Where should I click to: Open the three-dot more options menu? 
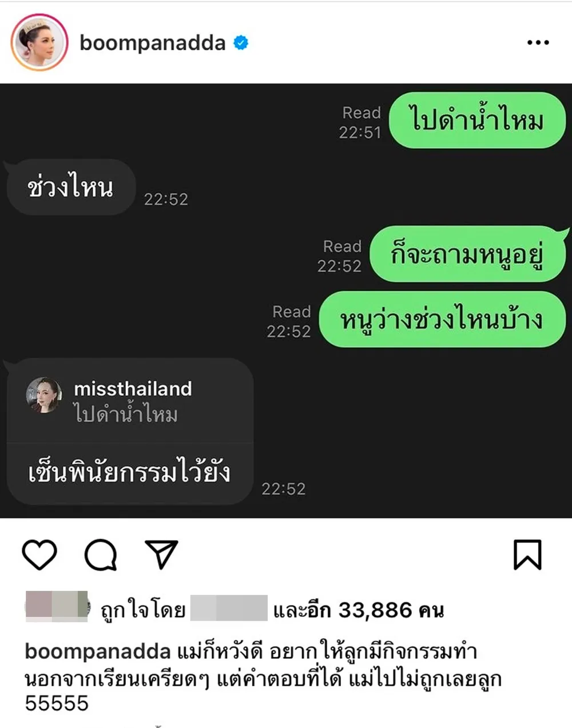[538, 42]
